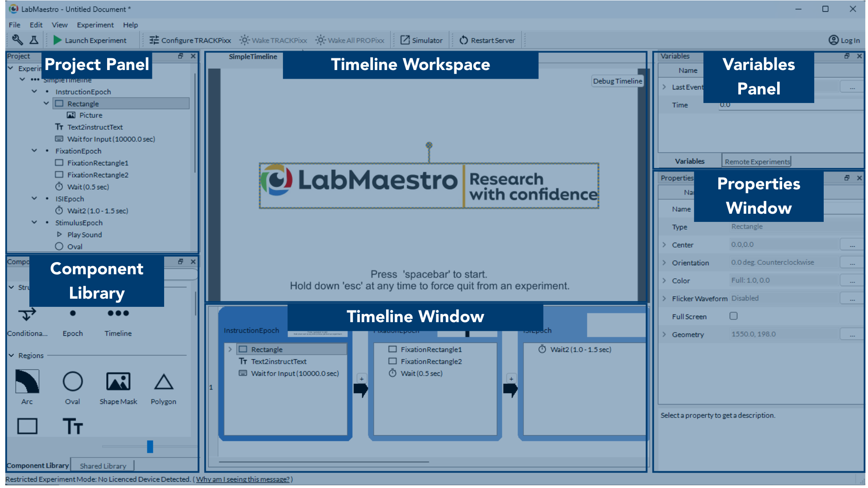Expand the Geometry property row
The image size is (868, 488).
664,334
